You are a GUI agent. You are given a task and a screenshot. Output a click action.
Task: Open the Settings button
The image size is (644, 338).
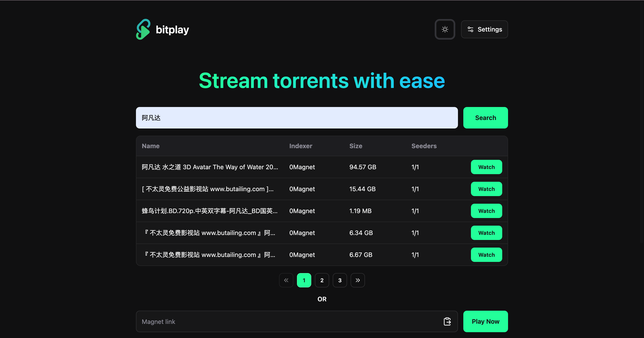(x=484, y=29)
